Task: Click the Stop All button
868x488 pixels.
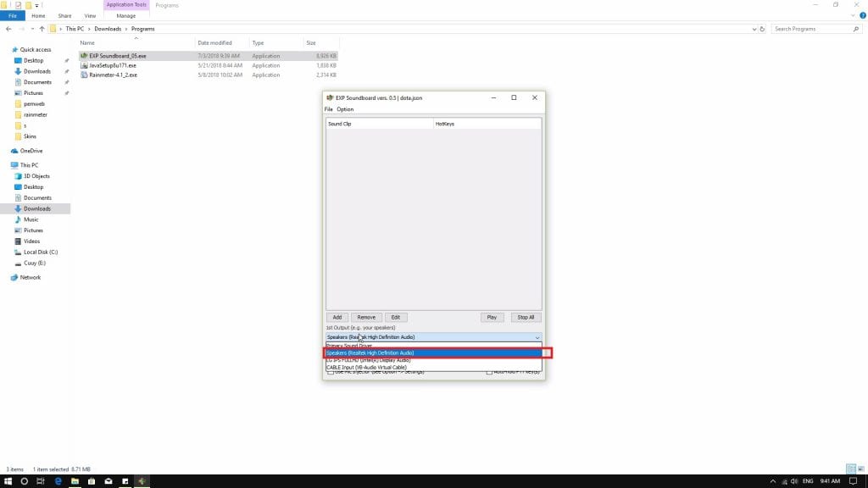Action: click(526, 318)
